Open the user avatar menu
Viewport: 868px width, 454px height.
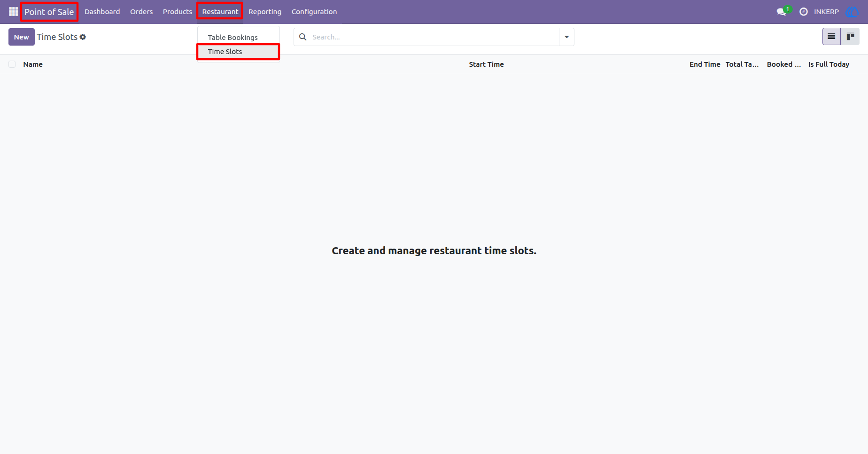(852, 12)
